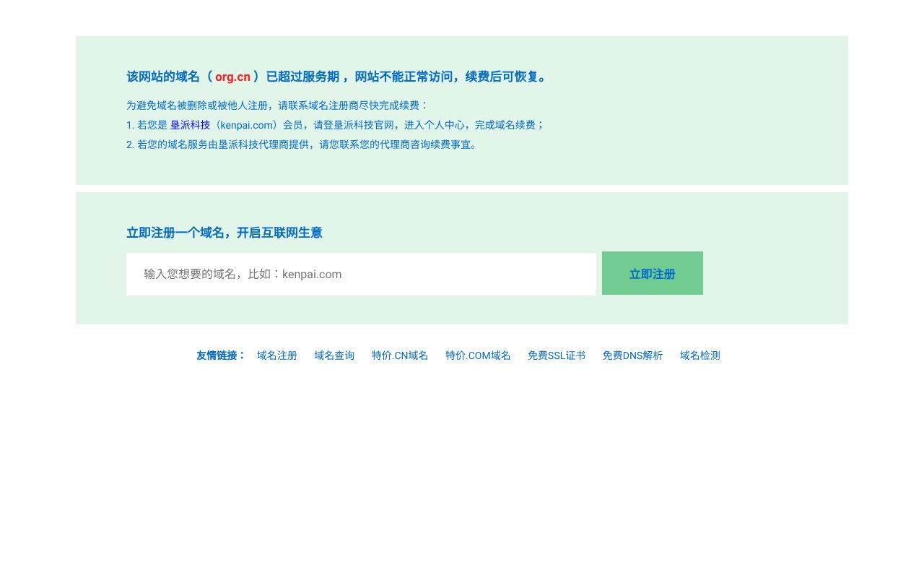Open the 免费DNS解析 link
The image size is (924, 578).
click(x=633, y=355)
